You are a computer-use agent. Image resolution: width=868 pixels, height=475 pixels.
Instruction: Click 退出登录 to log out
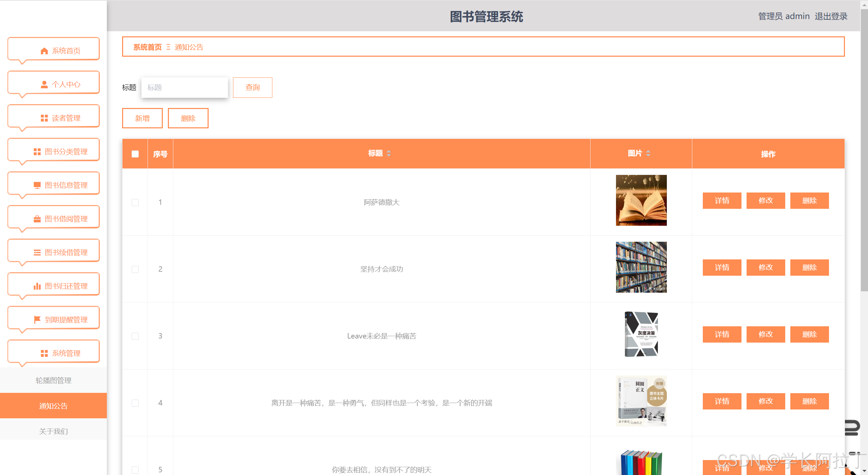point(831,16)
